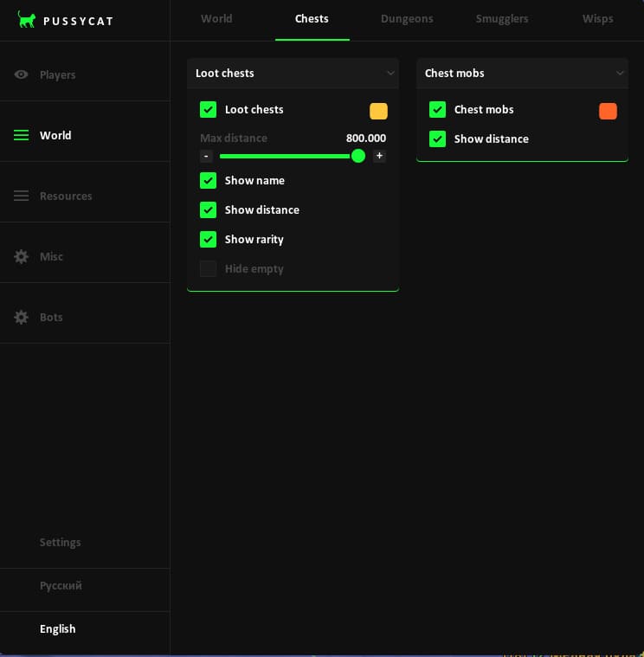The height and width of the screenshot is (657, 644).
Task: Click the gear icon beside Misc
Action: coord(21,256)
